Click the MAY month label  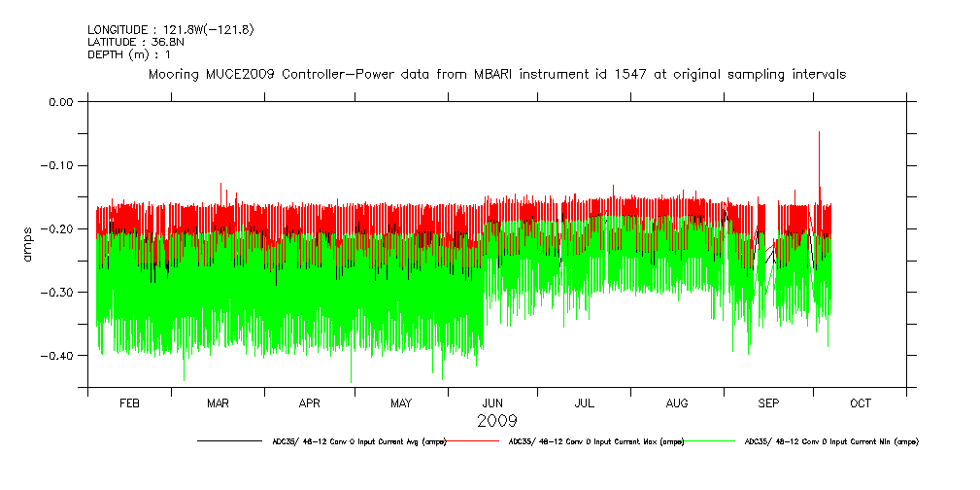[x=401, y=402]
